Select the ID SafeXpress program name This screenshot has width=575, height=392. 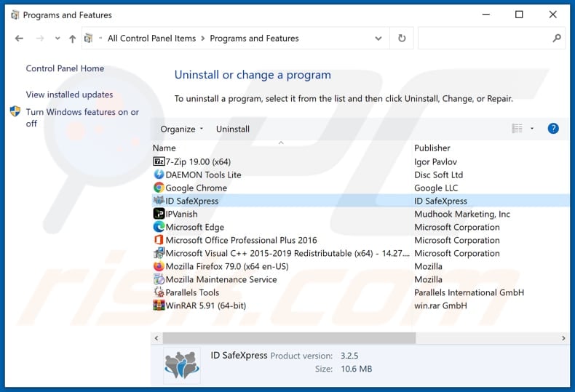[x=192, y=201]
